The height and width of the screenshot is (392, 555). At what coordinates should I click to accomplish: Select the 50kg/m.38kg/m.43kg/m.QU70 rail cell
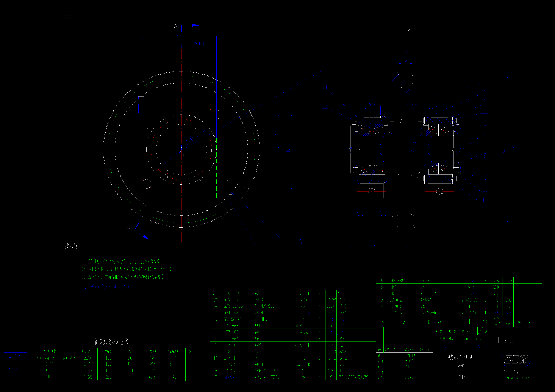pos(53,357)
